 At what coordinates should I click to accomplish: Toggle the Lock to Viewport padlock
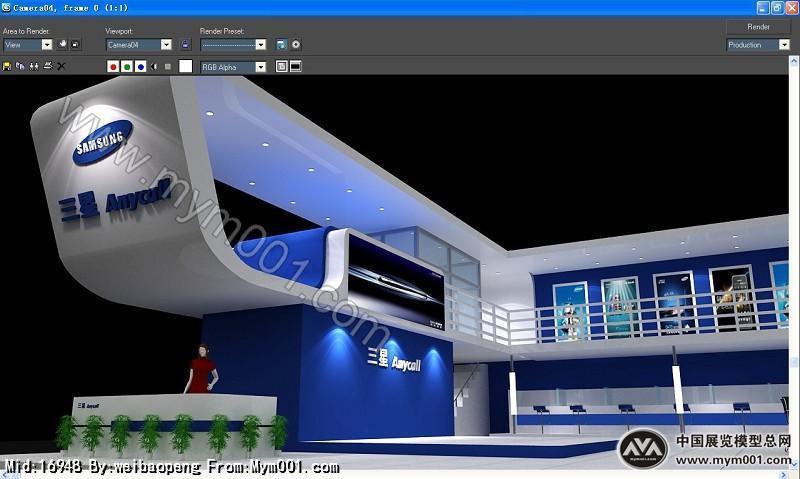coord(185,44)
